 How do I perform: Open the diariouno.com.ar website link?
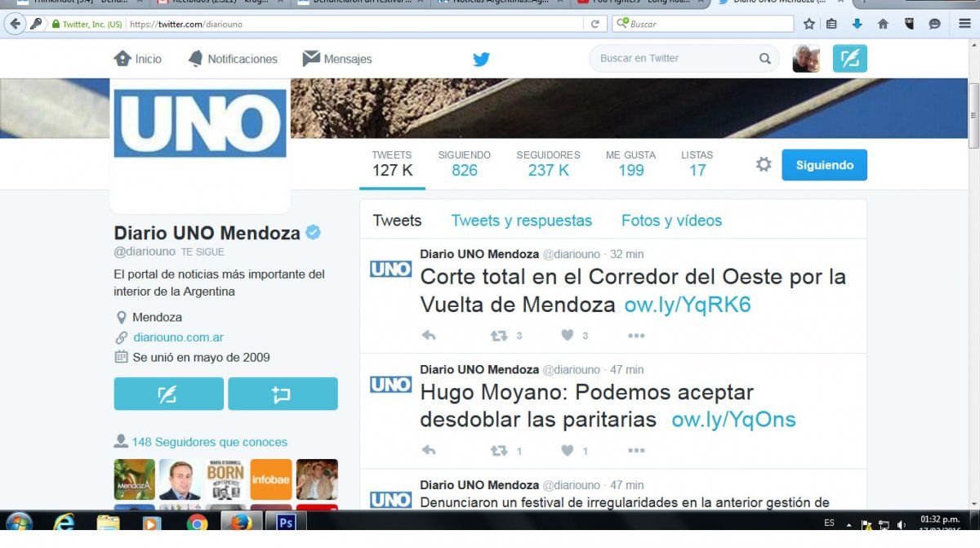[178, 337]
